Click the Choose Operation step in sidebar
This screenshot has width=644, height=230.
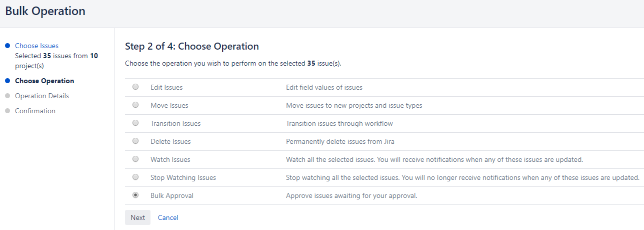pos(44,81)
